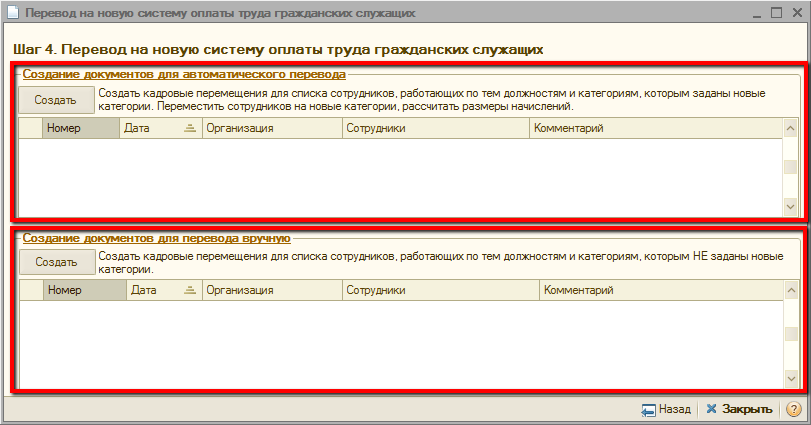Sort upper table by Номер column
The height and width of the screenshot is (425, 811).
pyautogui.click(x=80, y=128)
